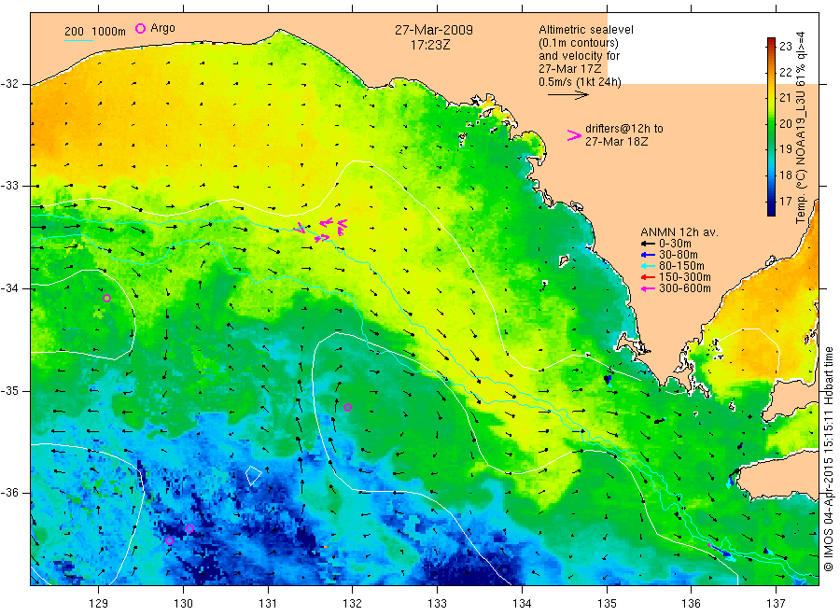
Task: Click the '300-600m' legend text
Action: [685, 288]
